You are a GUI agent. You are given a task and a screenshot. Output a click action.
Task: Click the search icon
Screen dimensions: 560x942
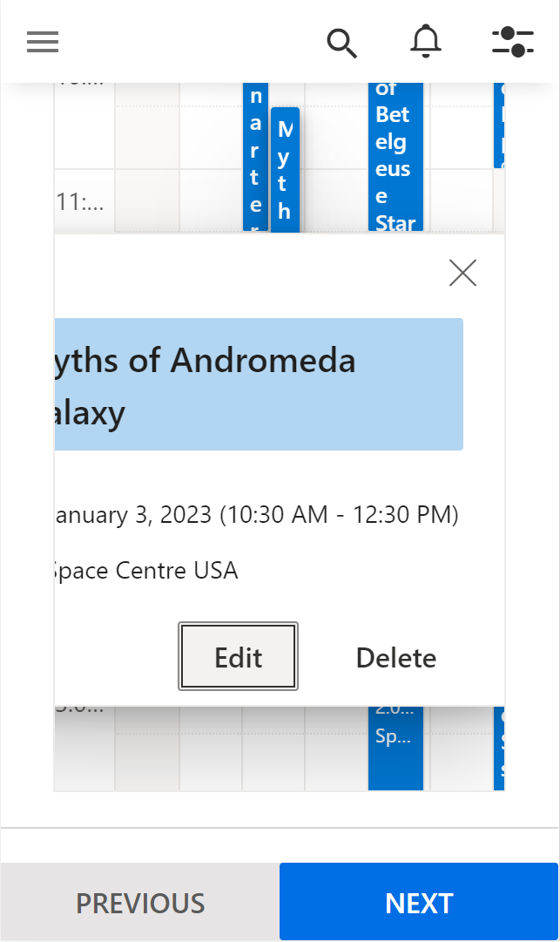pyautogui.click(x=341, y=43)
